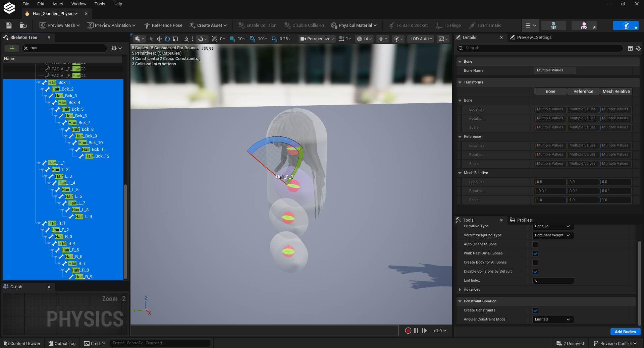Open the Details panel settings gear
The width and height of the screenshot is (644, 348).
point(638,48)
